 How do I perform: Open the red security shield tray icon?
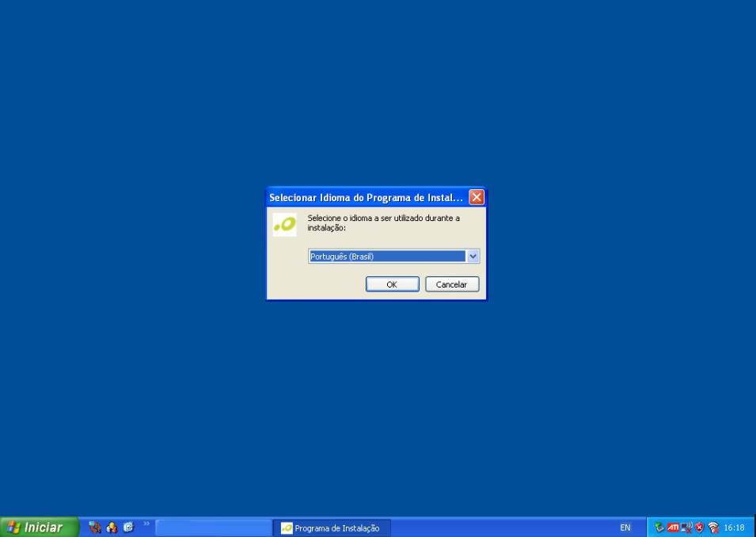click(700, 527)
